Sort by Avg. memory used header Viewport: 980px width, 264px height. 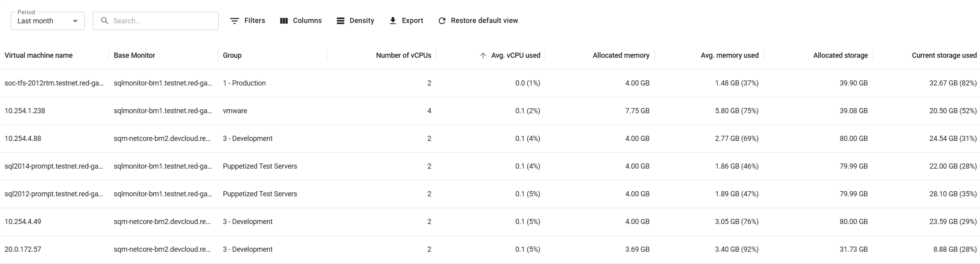coord(730,55)
